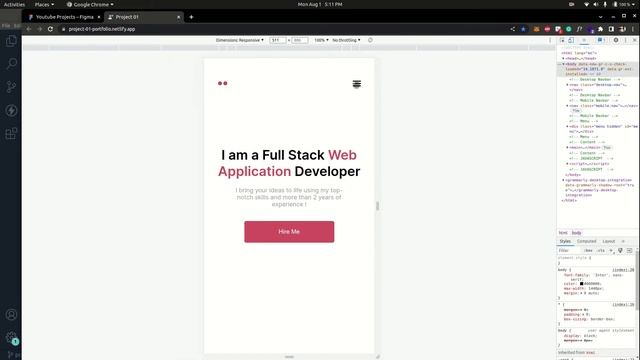
Task: Collapse the body element node
Action: (563, 64)
